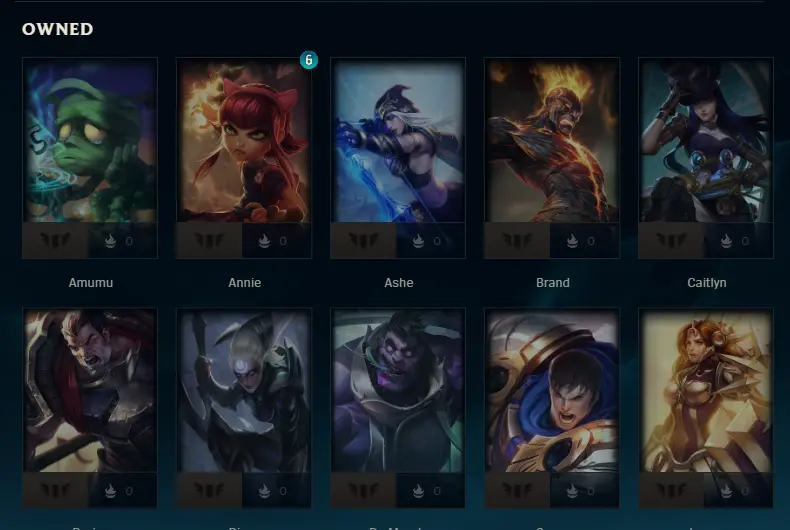The image size is (790, 530).
Task: Select the Caitlyn champion portrait
Action: pyautogui.click(x=706, y=140)
